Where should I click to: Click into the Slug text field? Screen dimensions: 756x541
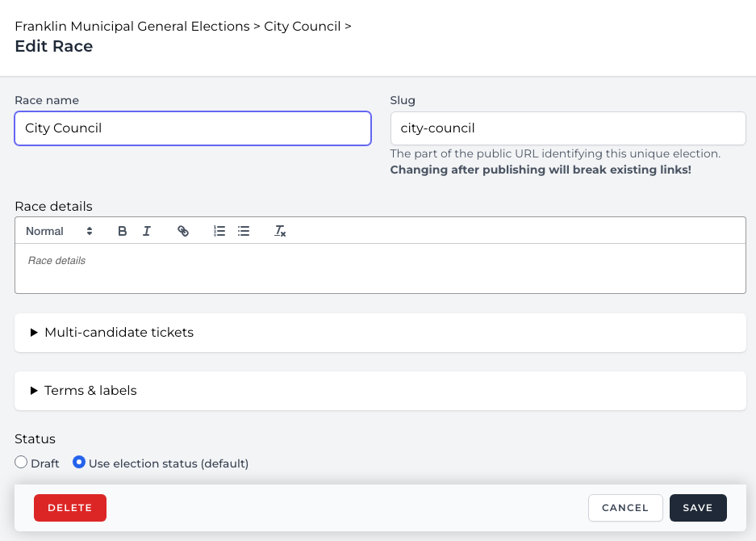tap(567, 128)
